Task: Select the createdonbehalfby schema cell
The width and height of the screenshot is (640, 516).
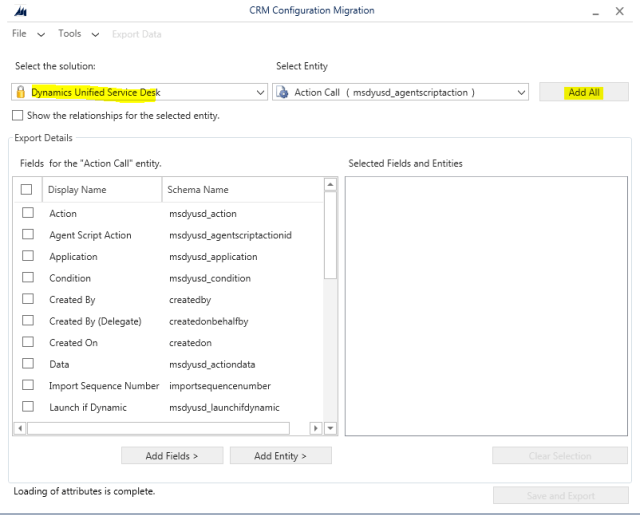Action: (x=209, y=321)
